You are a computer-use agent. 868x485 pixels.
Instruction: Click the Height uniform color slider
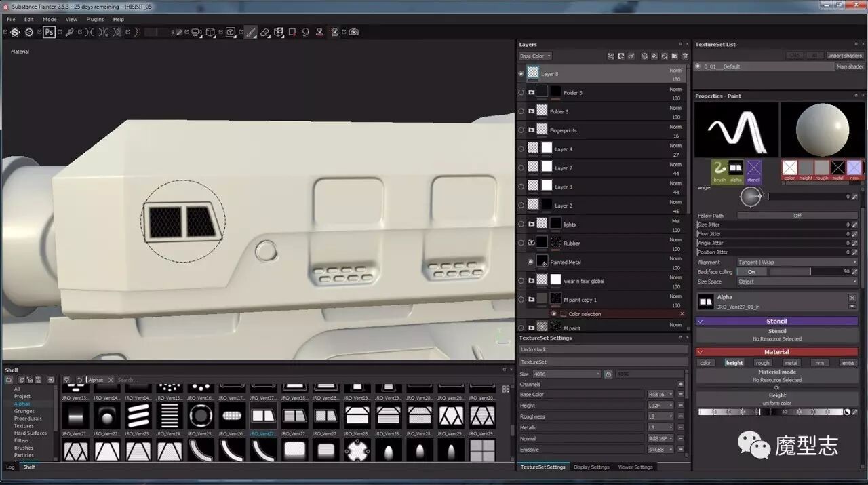[770, 412]
